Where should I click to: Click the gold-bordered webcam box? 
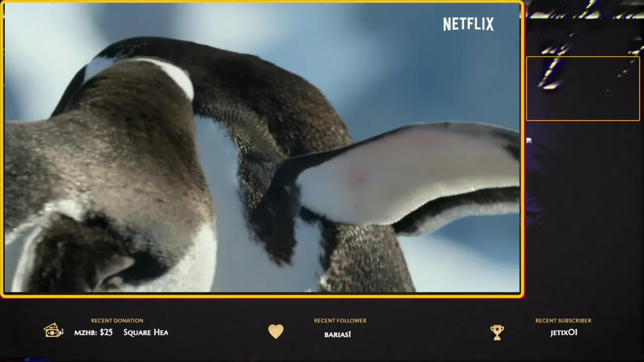pyautogui.click(x=583, y=88)
